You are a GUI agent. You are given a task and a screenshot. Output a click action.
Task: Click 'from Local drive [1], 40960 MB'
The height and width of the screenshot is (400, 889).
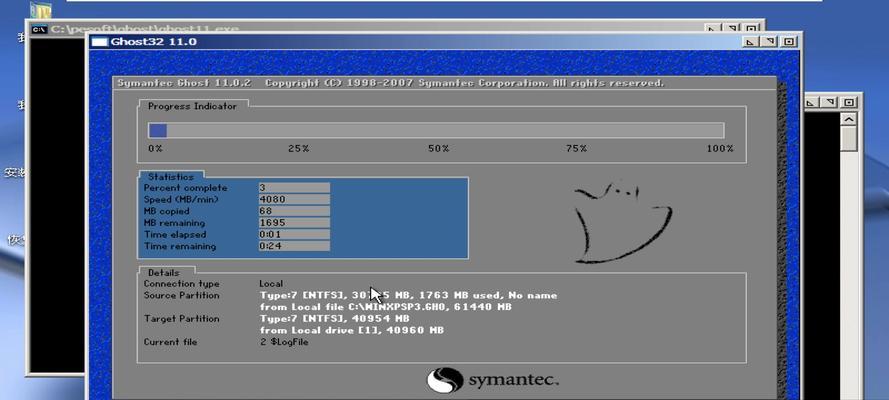pyautogui.click(x=352, y=330)
